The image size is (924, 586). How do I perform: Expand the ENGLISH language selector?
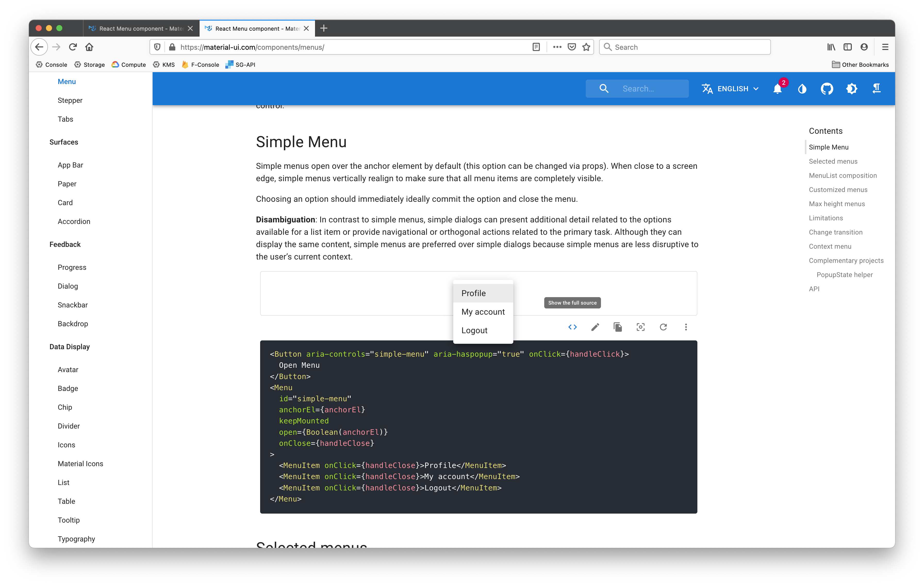click(x=730, y=89)
